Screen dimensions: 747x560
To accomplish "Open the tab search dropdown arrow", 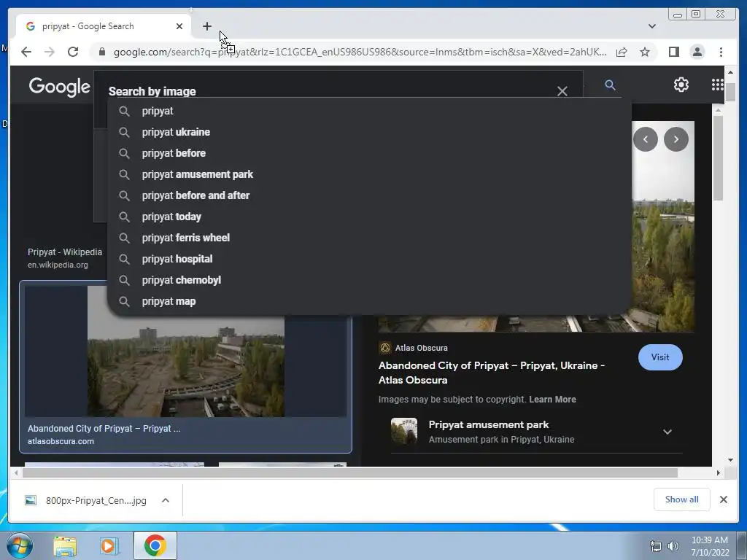I will 652,26.
